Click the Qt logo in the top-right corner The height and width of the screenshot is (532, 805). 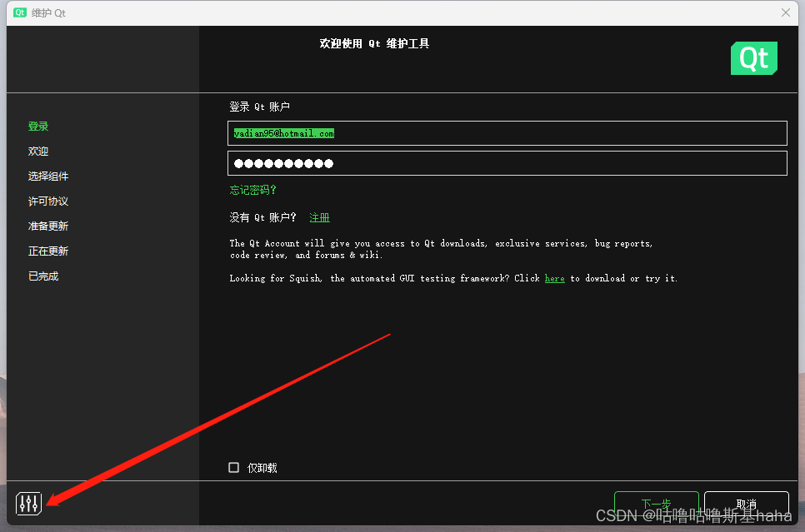click(x=753, y=58)
